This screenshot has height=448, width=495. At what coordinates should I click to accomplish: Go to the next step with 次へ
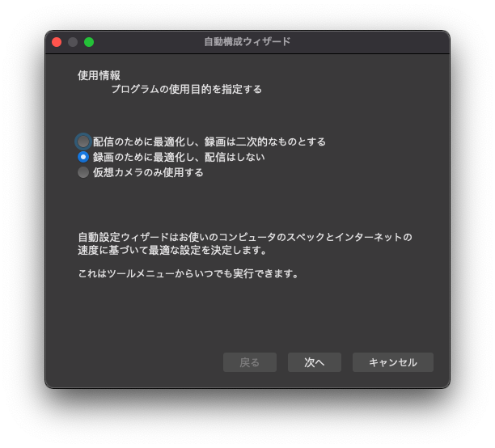click(315, 362)
